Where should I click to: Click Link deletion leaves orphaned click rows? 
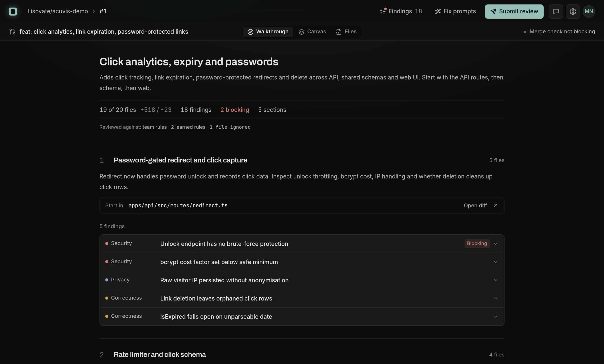[216, 298]
